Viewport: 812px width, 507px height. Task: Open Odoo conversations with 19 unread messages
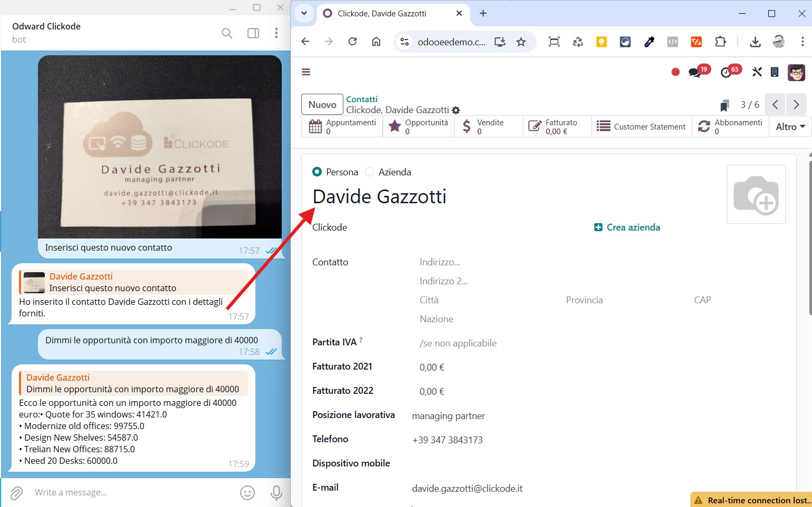tap(695, 73)
